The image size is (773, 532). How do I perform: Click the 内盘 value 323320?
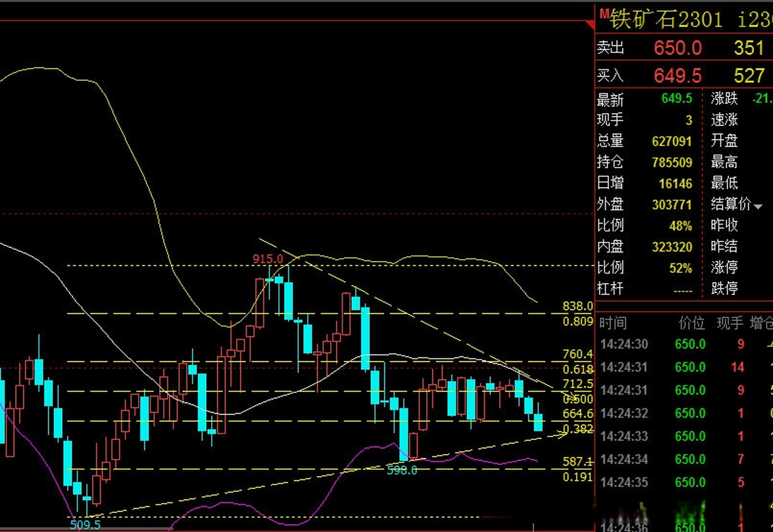point(672,247)
